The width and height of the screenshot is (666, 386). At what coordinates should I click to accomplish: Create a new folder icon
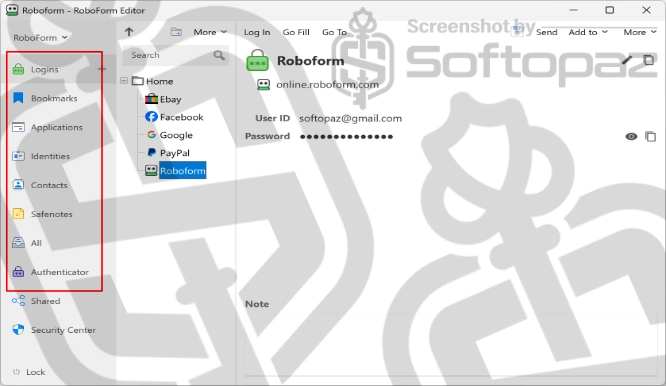click(176, 32)
